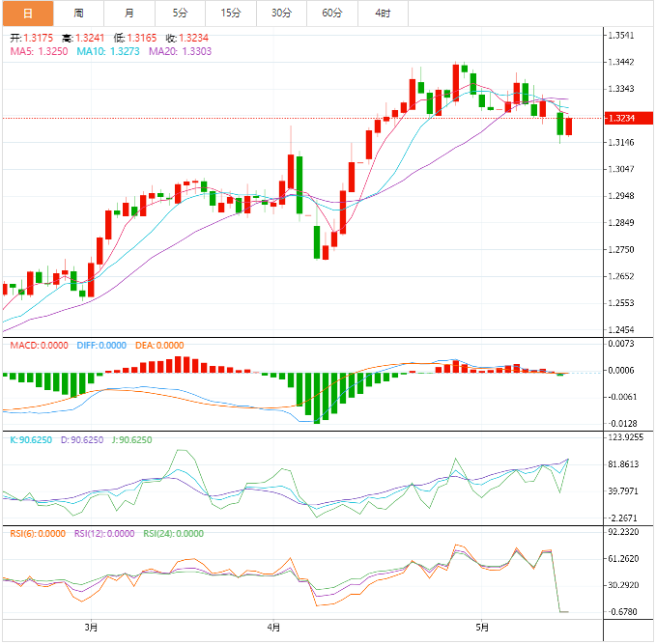Open the 30分 timeframe tab
656x644 pixels.
tap(281, 14)
